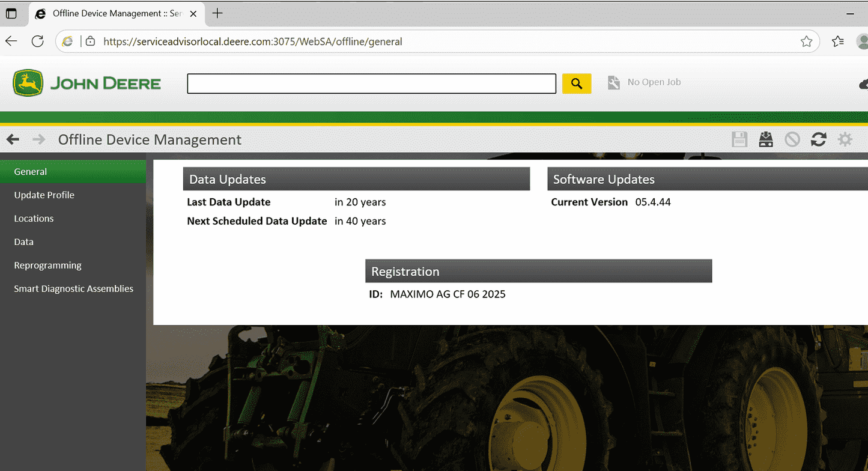Open settings via the gear icon

(845, 139)
